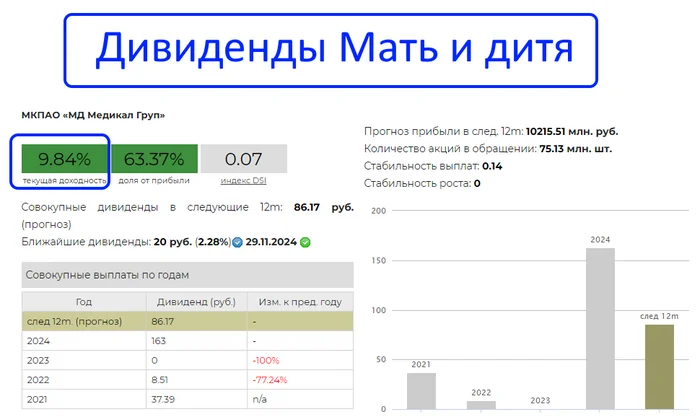Click the Дивиденд (руб.) column header
The height and width of the screenshot is (417, 700).
click(x=196, y=302)
